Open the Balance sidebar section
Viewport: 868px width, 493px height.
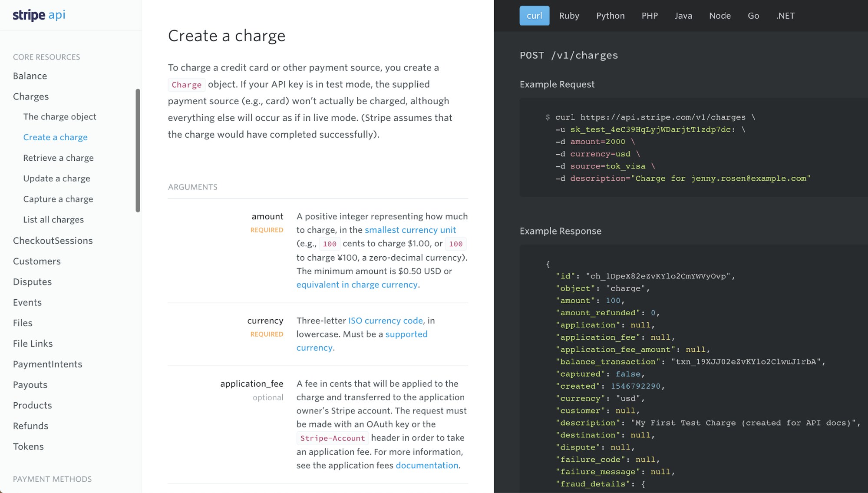pyautogui.click(x=29, y=75)
